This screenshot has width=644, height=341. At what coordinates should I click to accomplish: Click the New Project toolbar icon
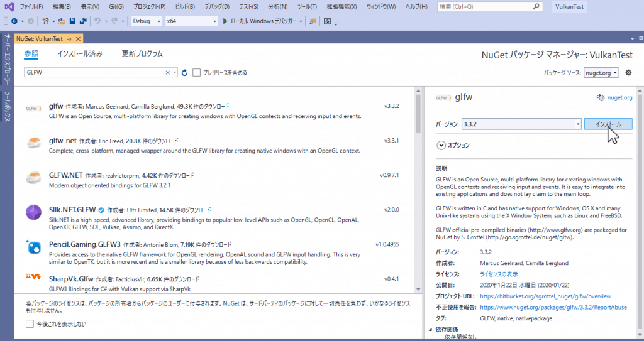coord(45,21)
